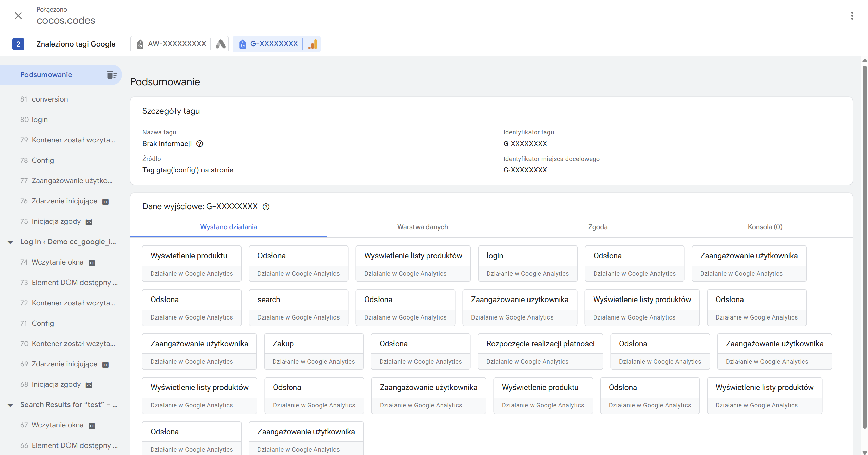Collapse the Search Results for test group

[x=10, y=405]
